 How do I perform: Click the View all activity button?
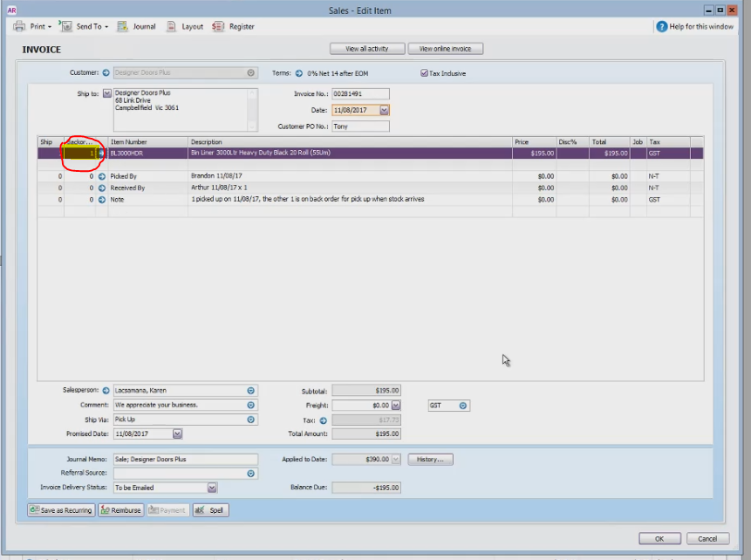(x=367, y=49)
